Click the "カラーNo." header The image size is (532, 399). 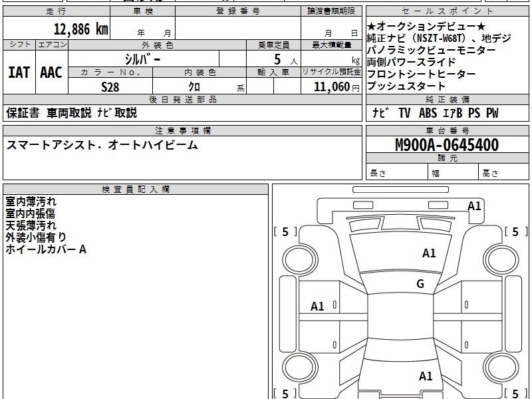(x=110, y=72)
